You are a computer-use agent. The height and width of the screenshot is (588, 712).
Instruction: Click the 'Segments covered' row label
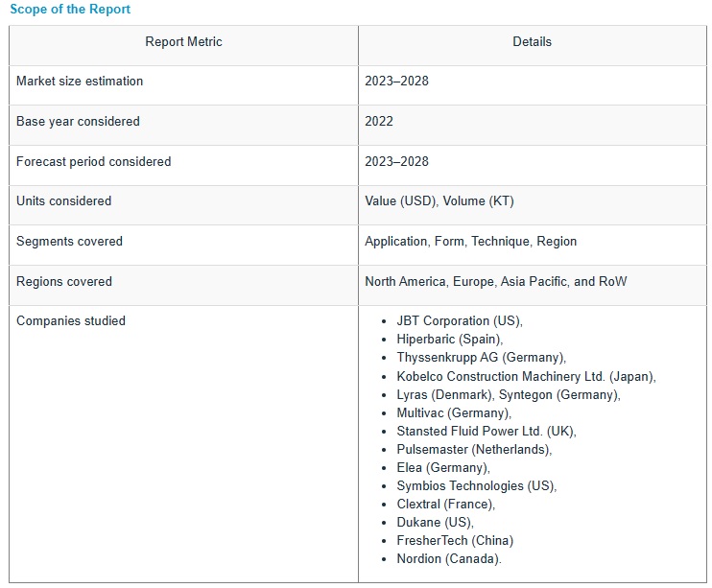(x=69, y=242)
